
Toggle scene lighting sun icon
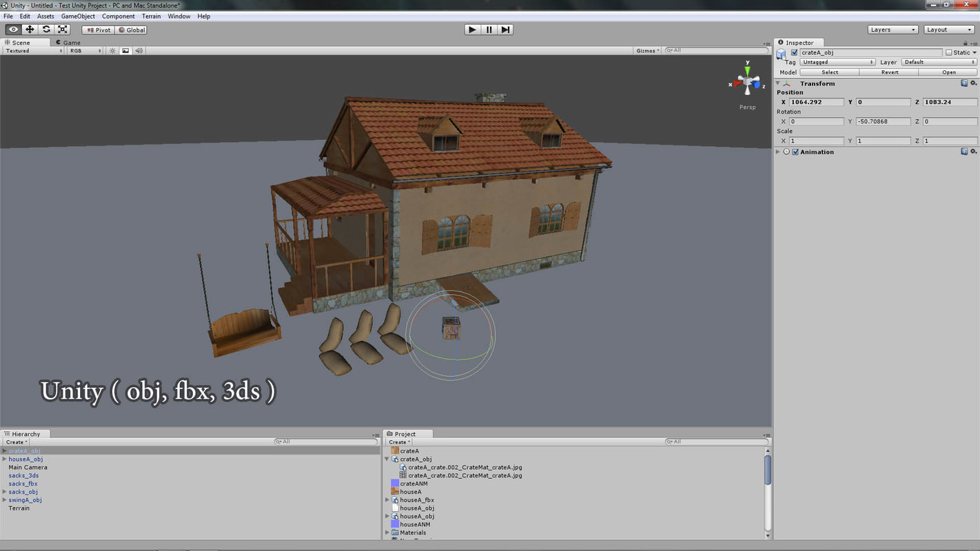pos(113,51)
